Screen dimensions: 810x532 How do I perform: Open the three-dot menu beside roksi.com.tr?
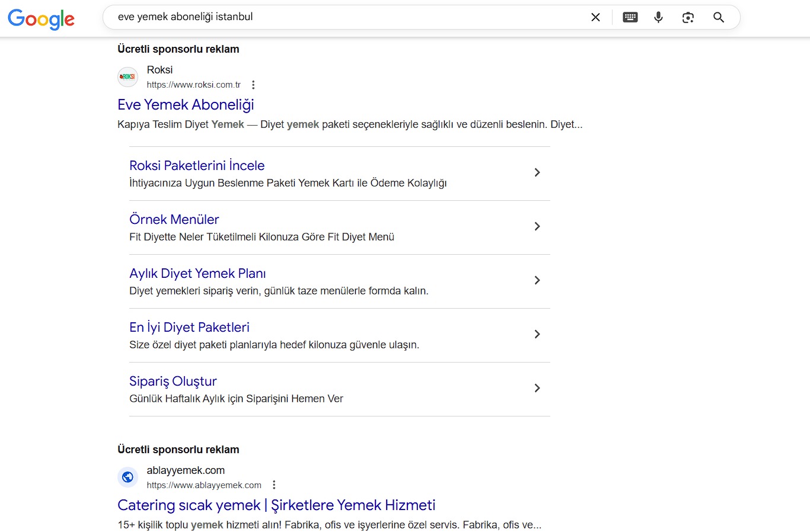[253, 85]
